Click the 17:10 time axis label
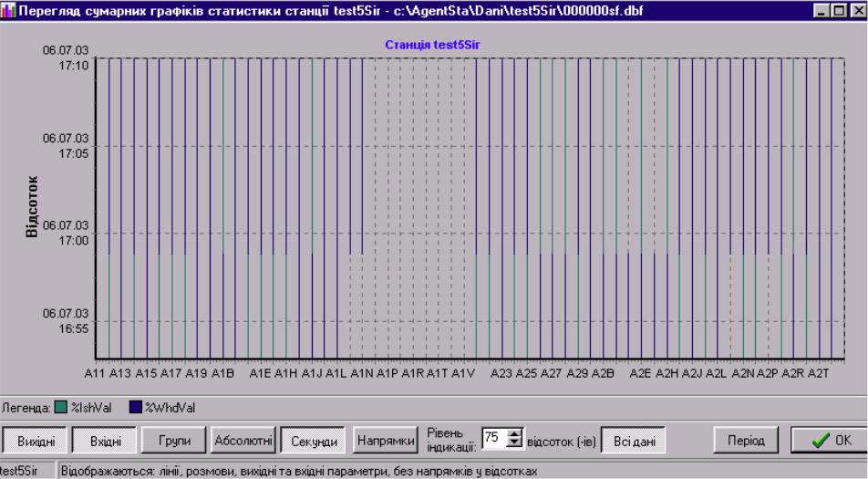Image resolution: width=868 pixels, height=479 pixels. pos(74,66)
